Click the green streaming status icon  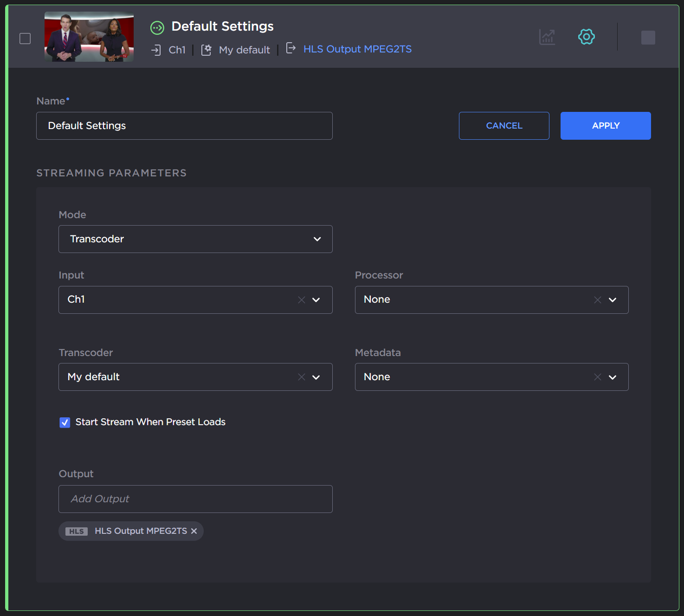pyautogui.click(x=157, y=28)
